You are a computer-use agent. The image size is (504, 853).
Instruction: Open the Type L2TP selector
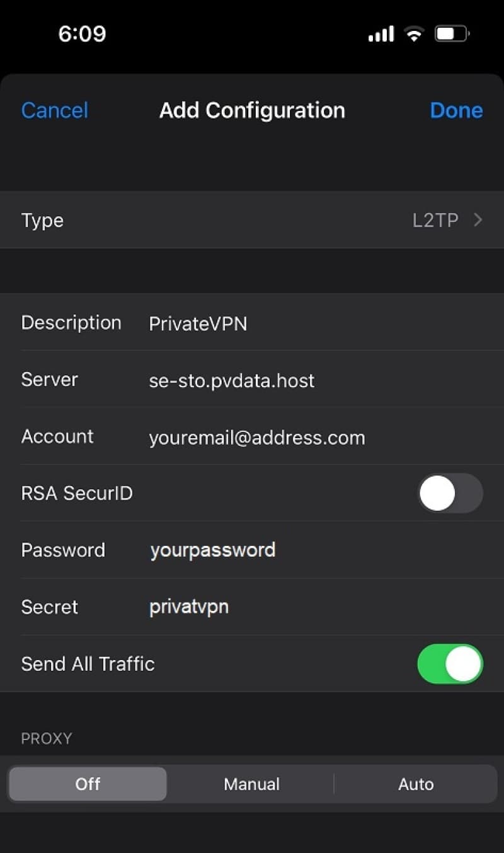[x=252, y=220]
